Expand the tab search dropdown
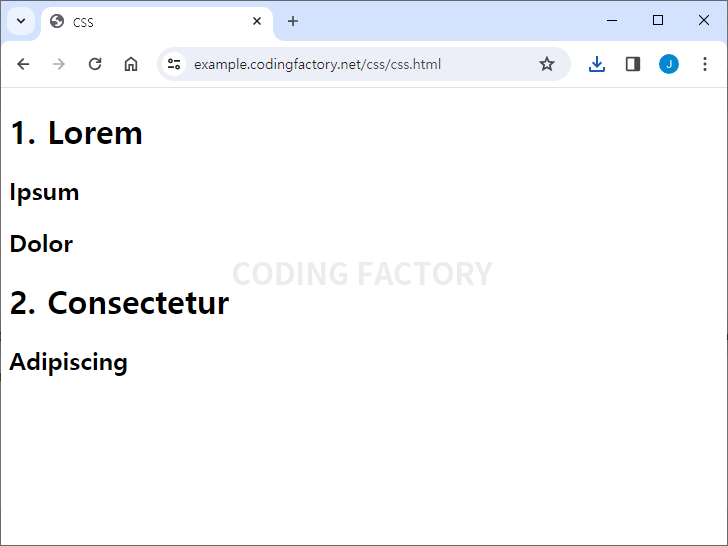The image size is (728, 546). (x=20, y=21)
